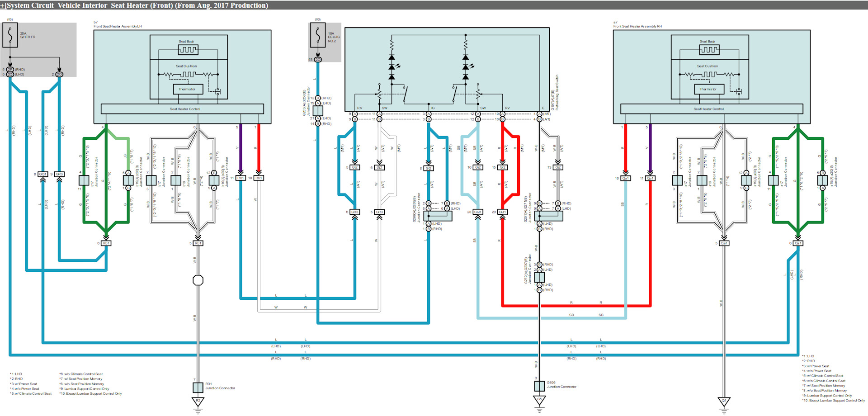Click connector GI2 pin 13

pos(558,168)
